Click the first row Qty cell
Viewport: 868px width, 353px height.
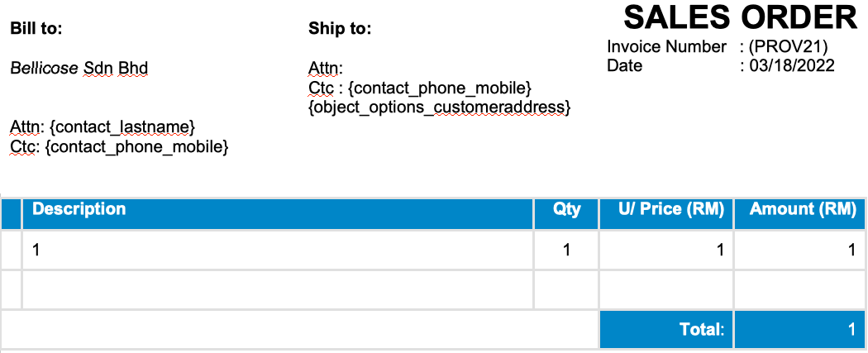pos(567,250)
